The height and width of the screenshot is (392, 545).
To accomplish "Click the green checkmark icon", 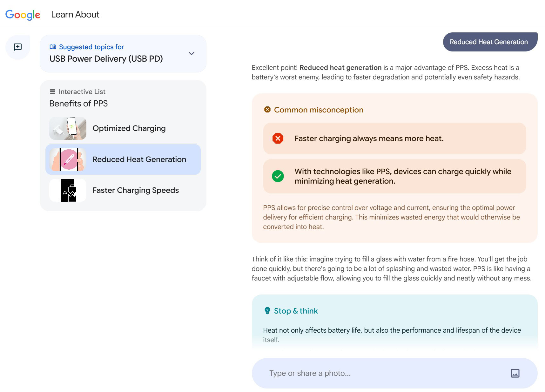I will [278, 176].
